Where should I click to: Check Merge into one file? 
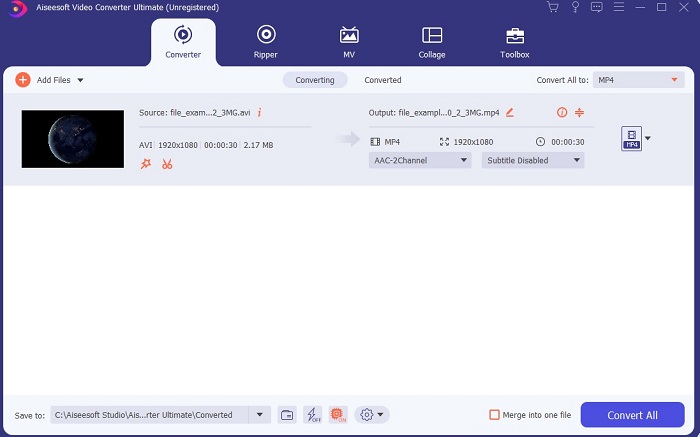[494, 415]
